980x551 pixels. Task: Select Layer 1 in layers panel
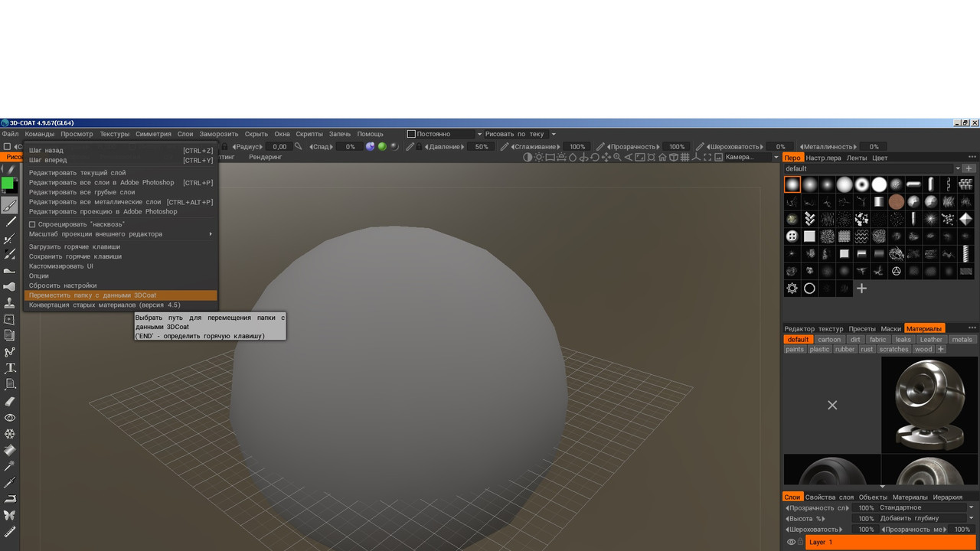point(891,542)
